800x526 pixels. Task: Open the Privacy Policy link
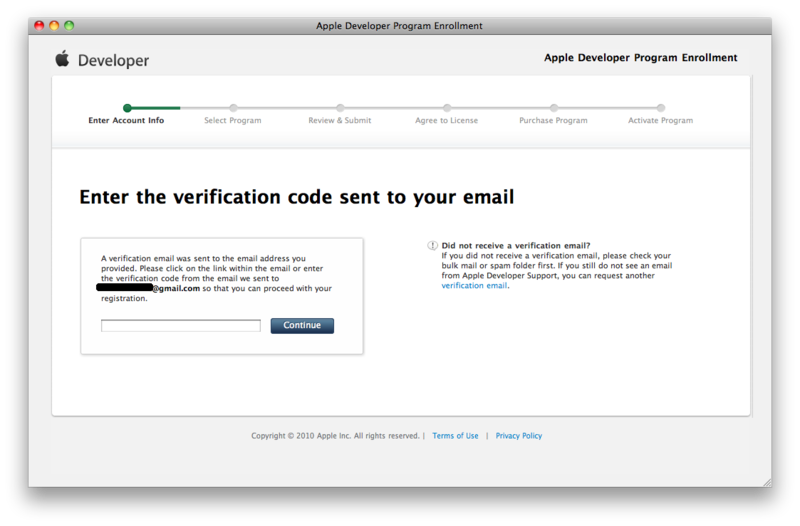pos(518,436)
